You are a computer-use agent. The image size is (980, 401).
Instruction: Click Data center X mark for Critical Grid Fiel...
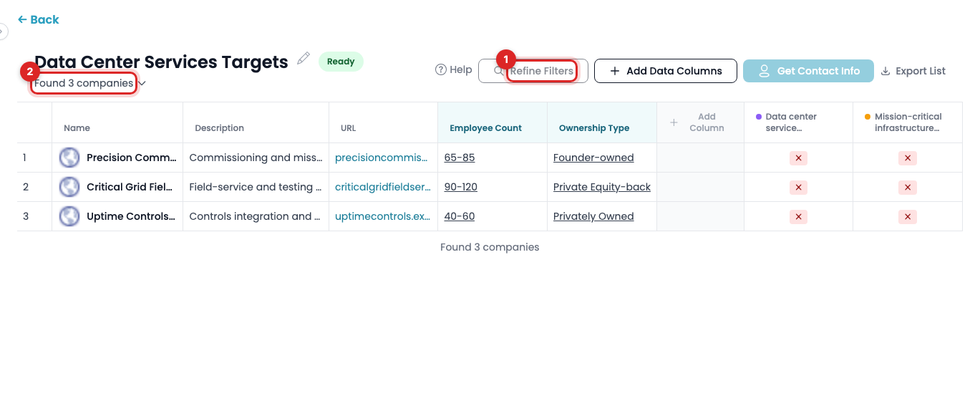pyautogui.click(x=798, y=187)
